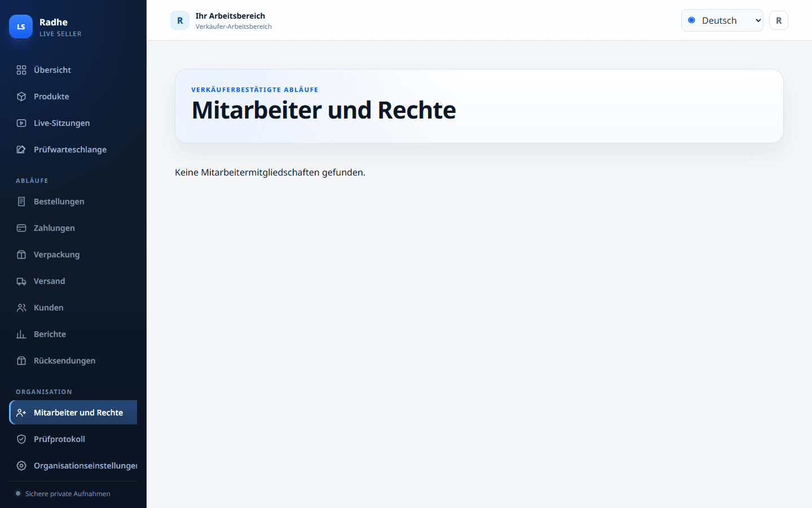
Task: Open the Prüfprotokoll page
Action: pos(73,439)
